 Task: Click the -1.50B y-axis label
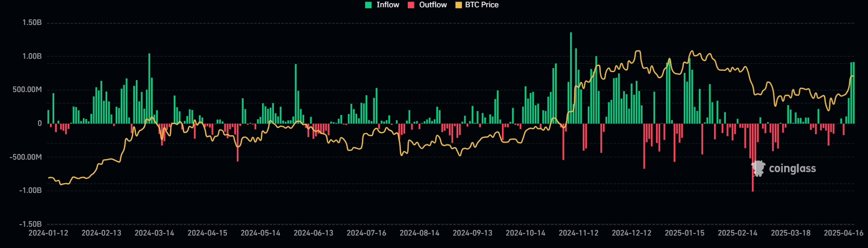pyautogui.click(x=30, y=224)
